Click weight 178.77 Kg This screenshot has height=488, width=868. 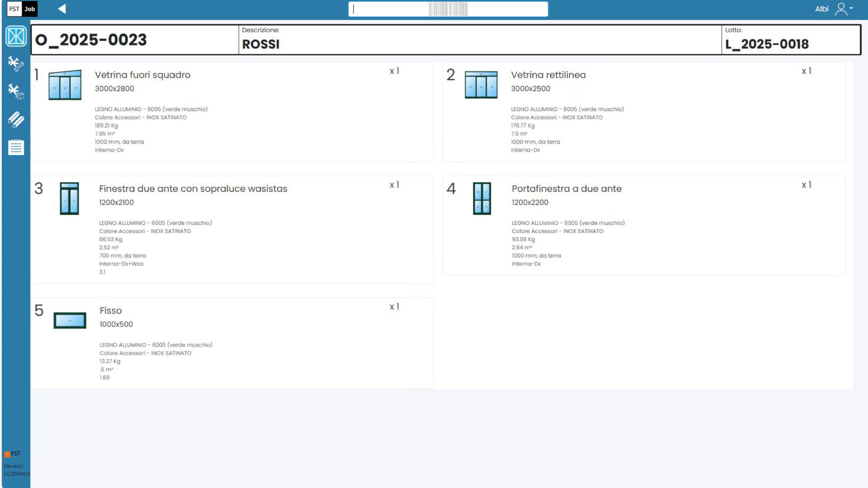coord(523,126)
